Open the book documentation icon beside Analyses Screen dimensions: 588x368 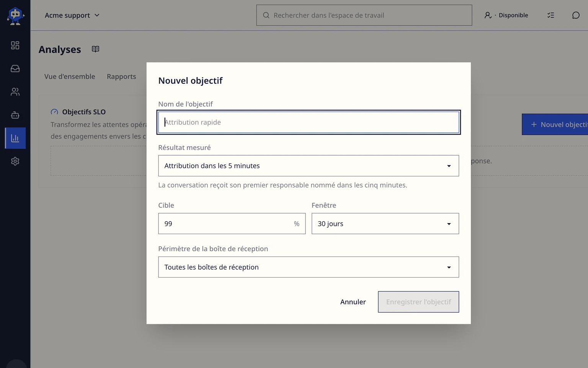95,49
